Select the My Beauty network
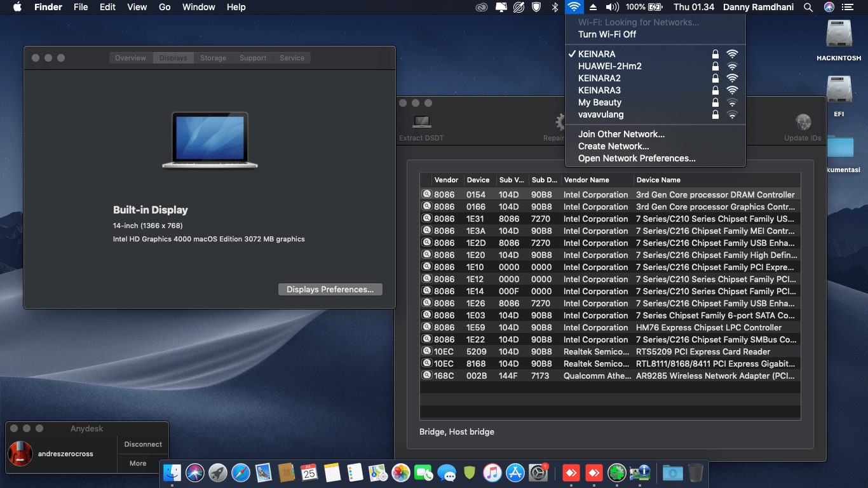This screenshot has height=488, width=868. pos(655,102)
